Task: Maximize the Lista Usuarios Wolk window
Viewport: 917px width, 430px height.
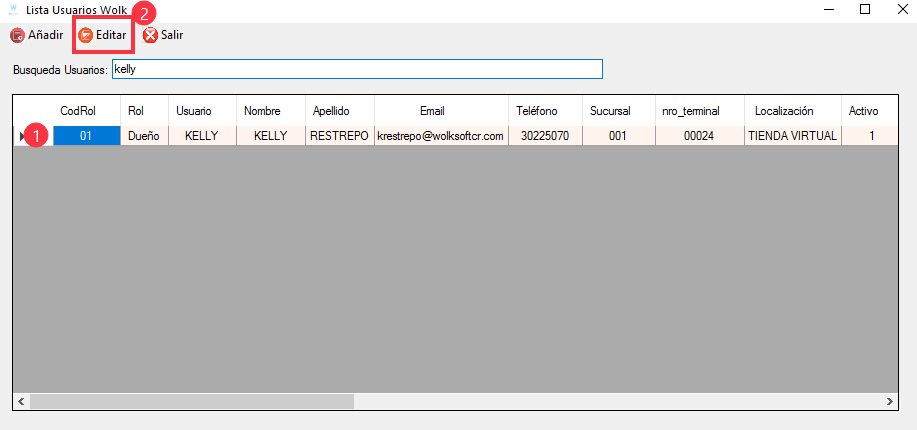Action: [865, 9]
